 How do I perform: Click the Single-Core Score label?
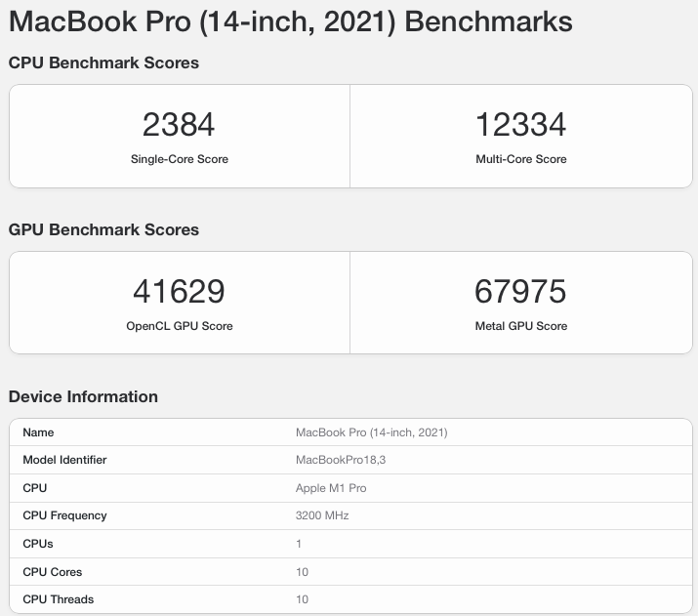pos(180,159)
